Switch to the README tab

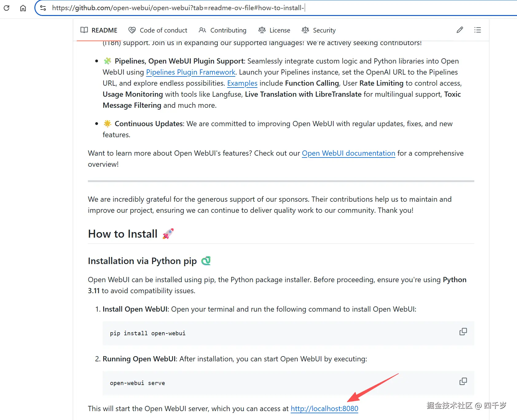[99, 30]
